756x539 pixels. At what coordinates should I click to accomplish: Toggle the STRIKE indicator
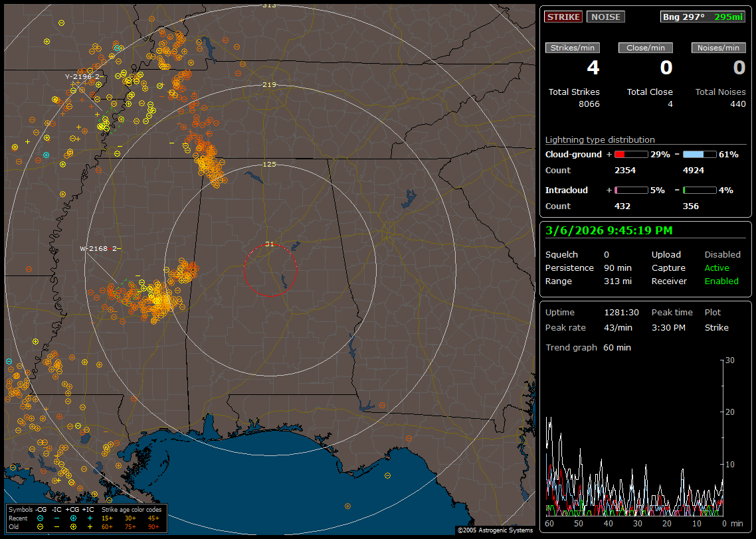[x=563, y=17]
